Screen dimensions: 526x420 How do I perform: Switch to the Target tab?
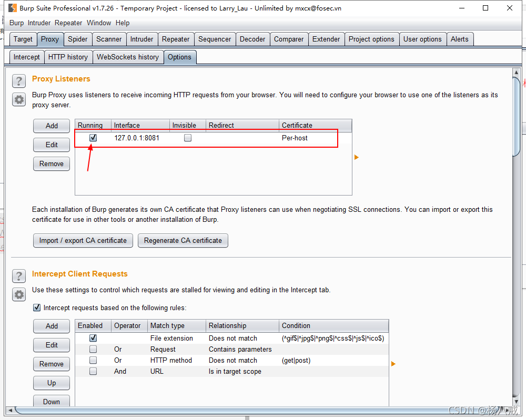coord(23,39)
